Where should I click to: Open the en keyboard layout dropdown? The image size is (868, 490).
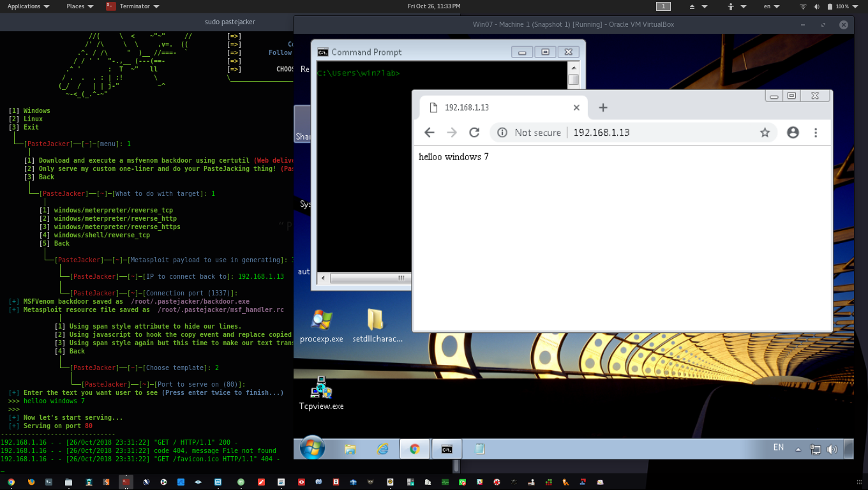pyautogui.click(x=772, y=6)
